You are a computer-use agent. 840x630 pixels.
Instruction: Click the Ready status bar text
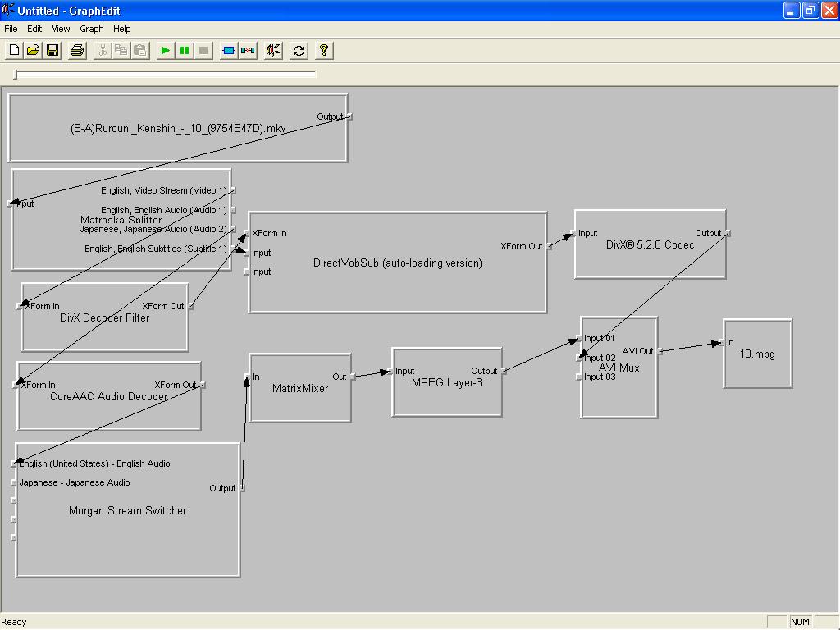click(14, 622)
